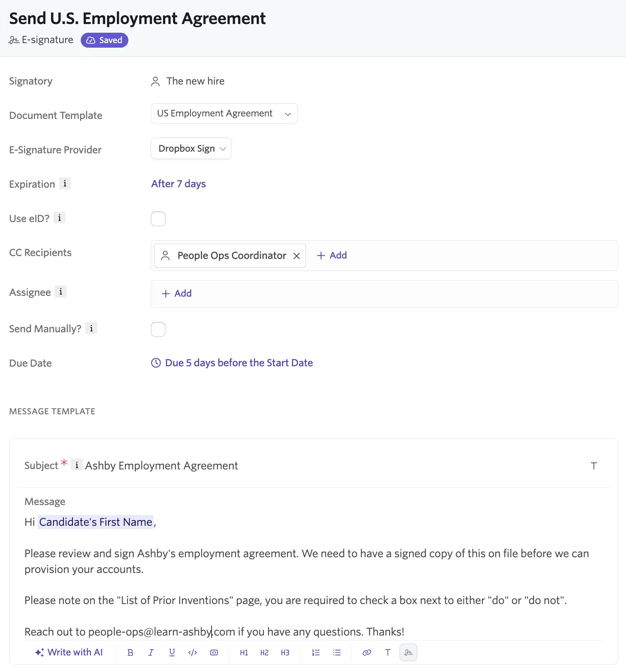Click the signature icon in message toolbar
Viewport: 626px width, 672px height.
[408, 653]
